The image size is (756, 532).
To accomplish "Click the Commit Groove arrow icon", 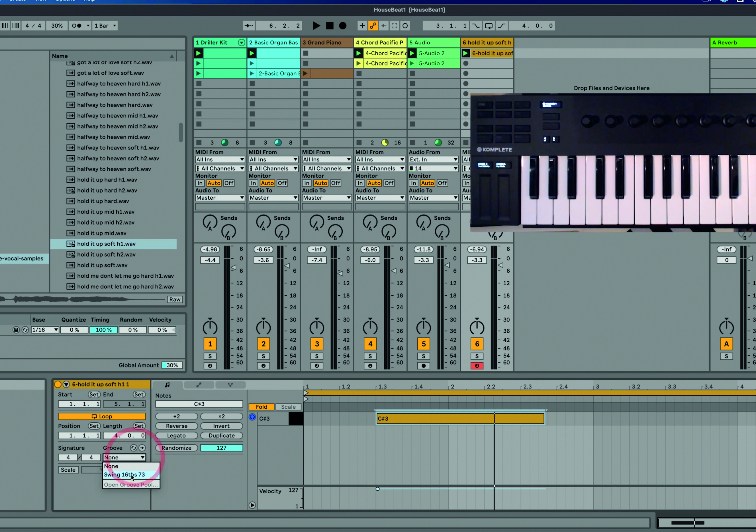I will click(142, 448).
